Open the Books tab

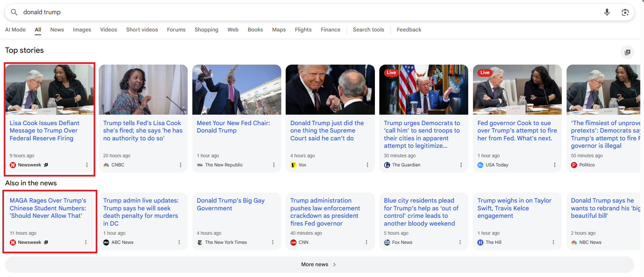255,30
